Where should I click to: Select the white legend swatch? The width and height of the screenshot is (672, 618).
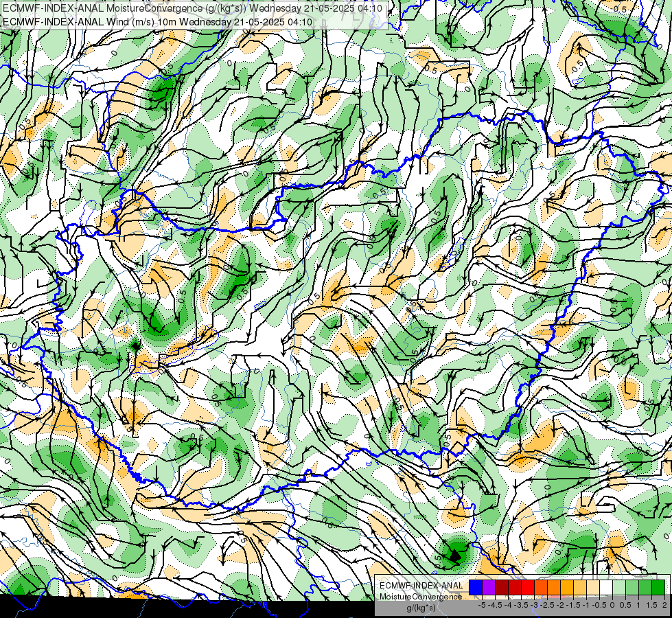pos(606,588)
